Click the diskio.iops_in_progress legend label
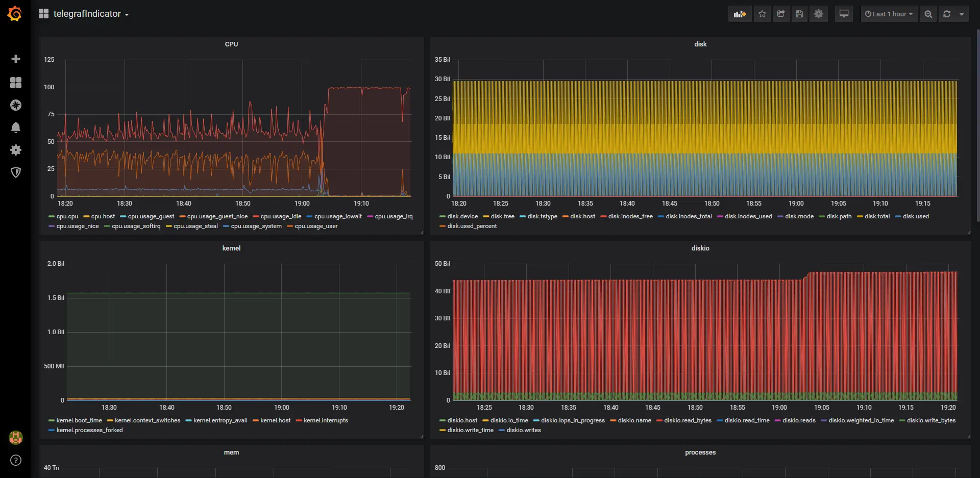Screen dimensions: 980x478 click(573, 420)
